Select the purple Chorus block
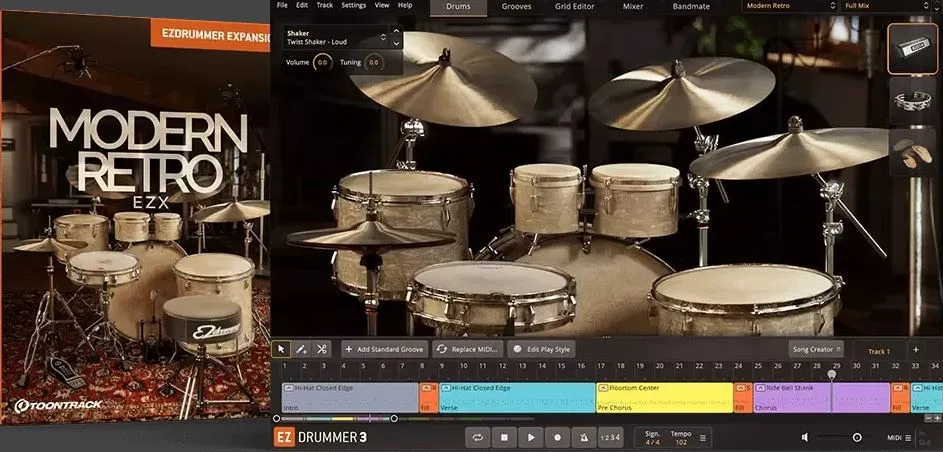Viewport: 943px width, 452px height. pyautogui.click(x=822, y=398)
